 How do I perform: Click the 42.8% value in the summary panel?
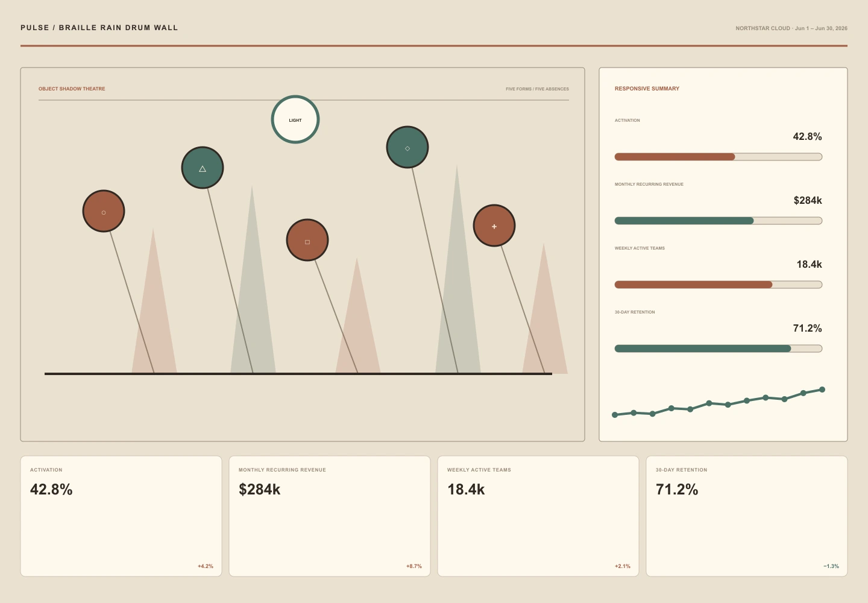coord(807,136)
